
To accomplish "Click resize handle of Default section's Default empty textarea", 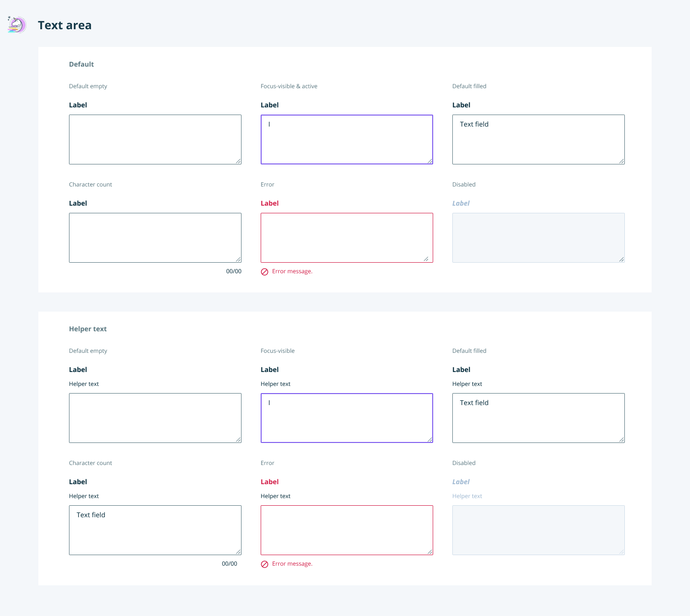I will (x=238, y=161).
